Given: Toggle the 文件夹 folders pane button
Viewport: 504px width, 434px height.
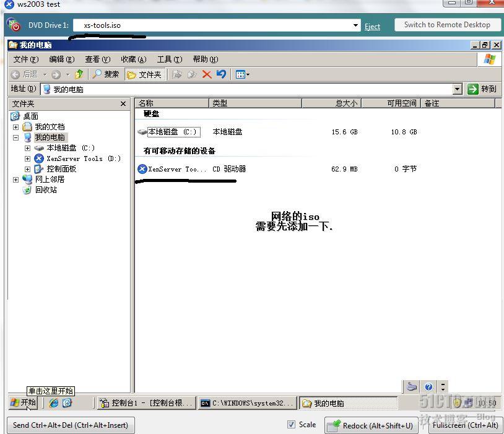Looking at the screenshot, I should (144, 74).
